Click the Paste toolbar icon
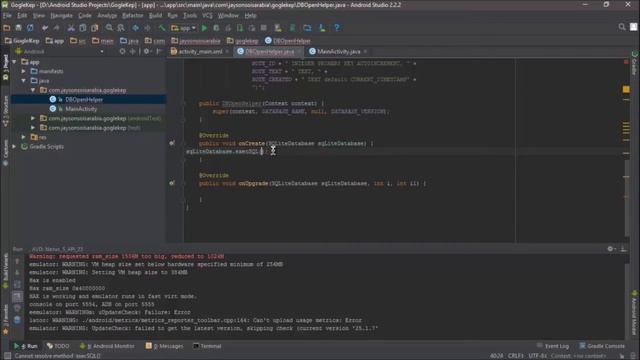Screen dimensions: 640x360 (95, 28)
